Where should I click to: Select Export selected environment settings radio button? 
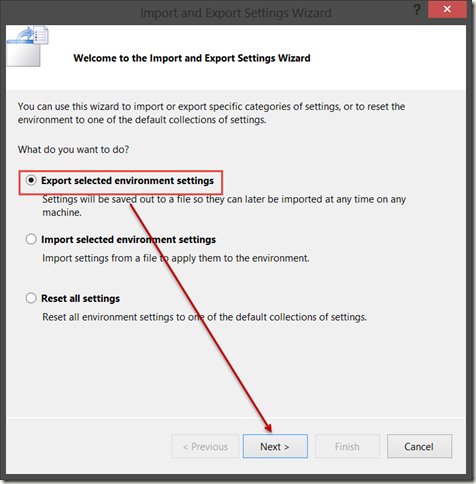[31, 181]
